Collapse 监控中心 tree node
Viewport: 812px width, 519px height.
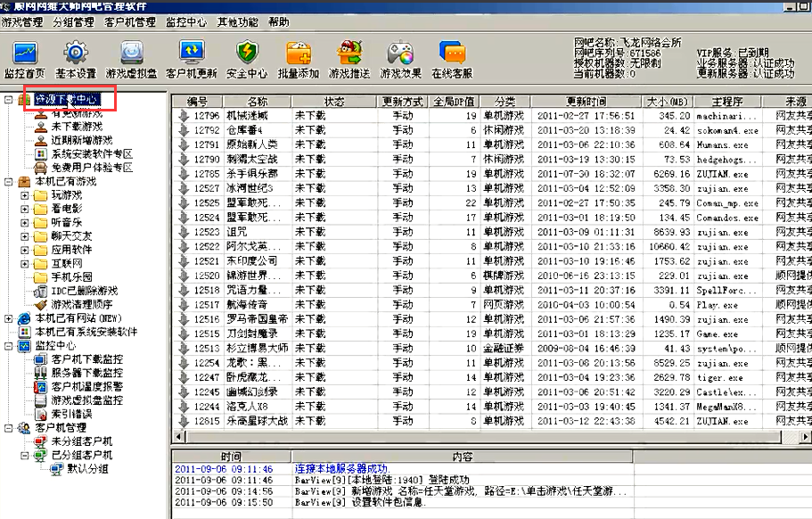pos(8,346)
